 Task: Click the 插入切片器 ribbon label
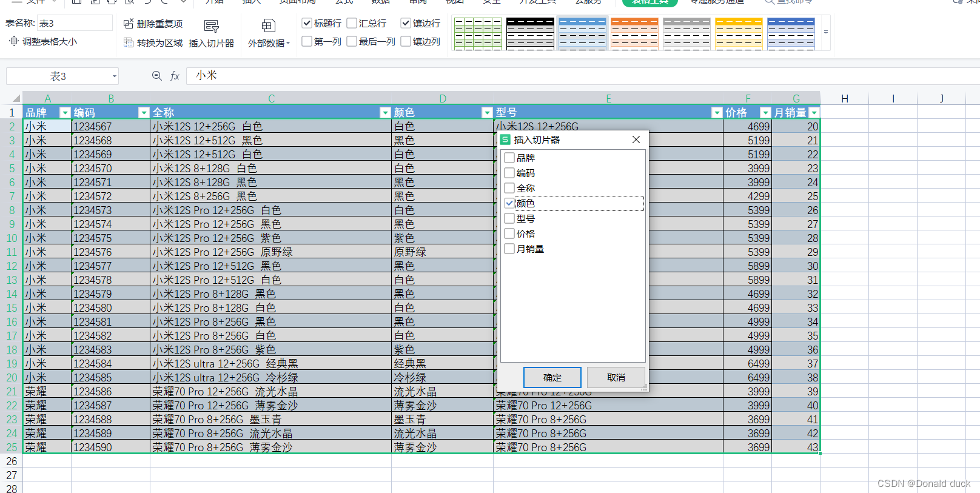coord(211,44)
